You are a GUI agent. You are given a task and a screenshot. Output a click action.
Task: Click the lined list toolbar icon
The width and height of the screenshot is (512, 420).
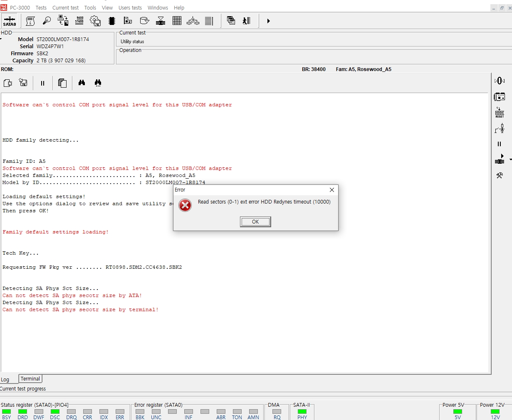[209, 21]
